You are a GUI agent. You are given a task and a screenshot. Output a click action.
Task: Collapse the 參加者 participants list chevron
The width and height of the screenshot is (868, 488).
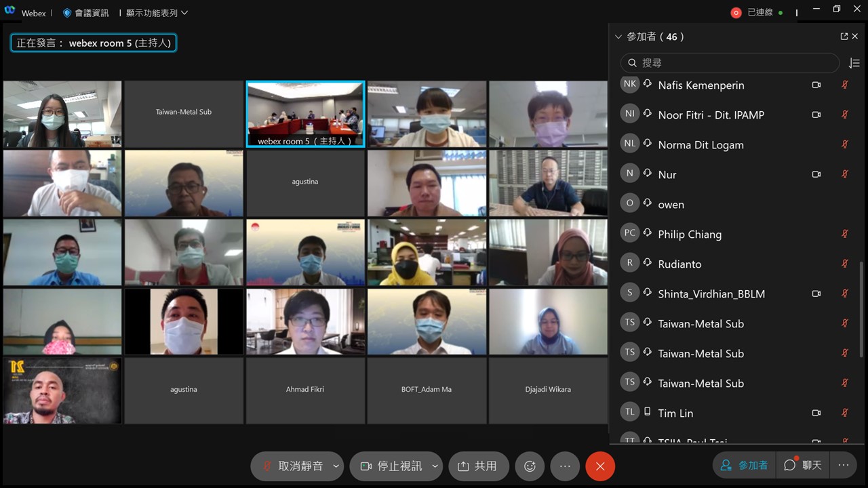(x=618, y=37)
